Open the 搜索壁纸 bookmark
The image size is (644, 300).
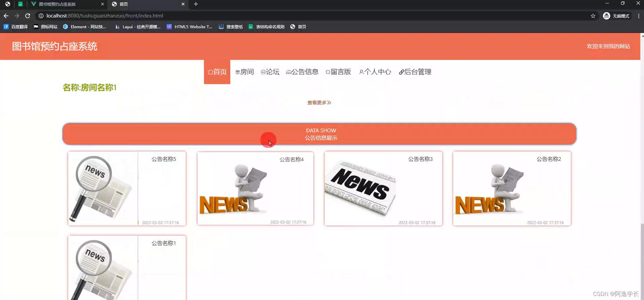click(231, 27)
